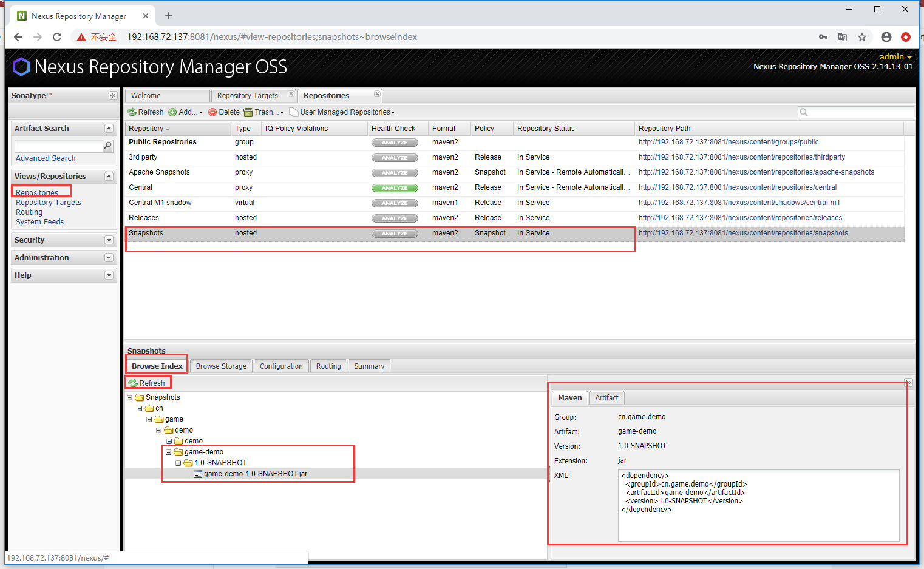Select the Central M1 shadow row

click(x=514, y=203)
